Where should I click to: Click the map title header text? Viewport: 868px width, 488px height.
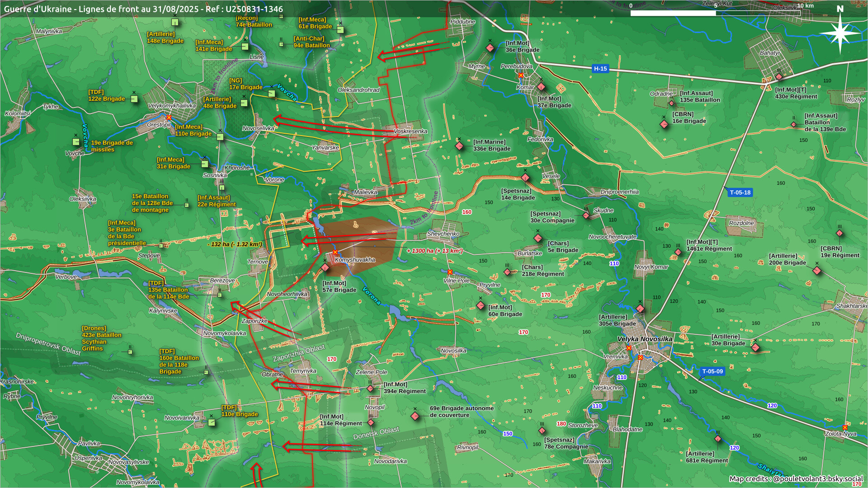(143, 9)
